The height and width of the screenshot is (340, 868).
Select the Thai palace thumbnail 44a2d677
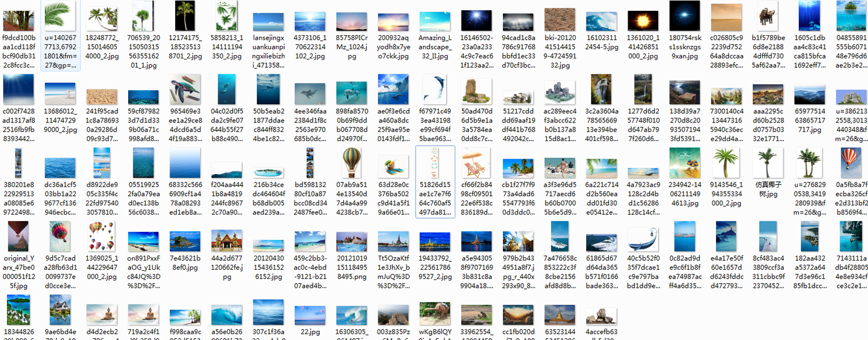pos(226,241)
